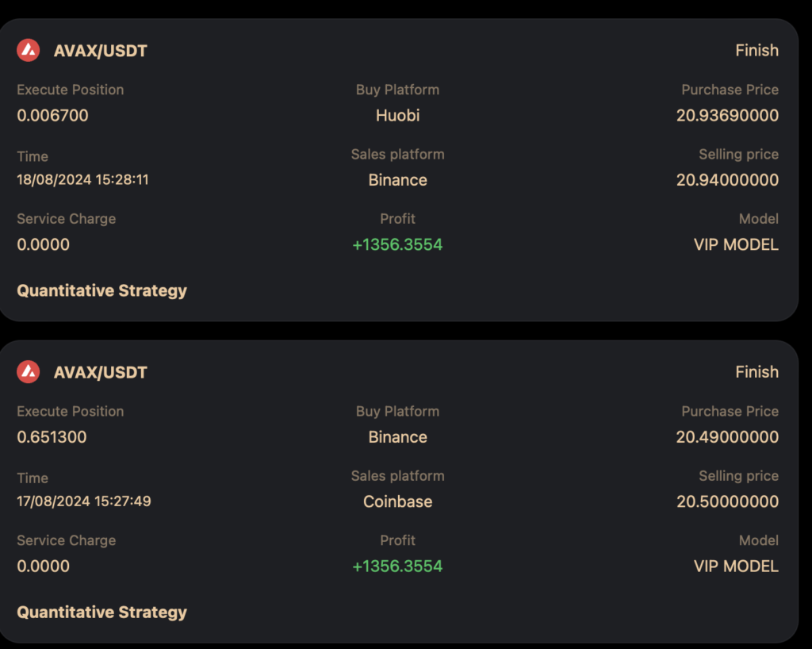Open the second AVAX/USDT pair title
The width and height of the screenshot is (812, 649).
[x=101, y=372]
